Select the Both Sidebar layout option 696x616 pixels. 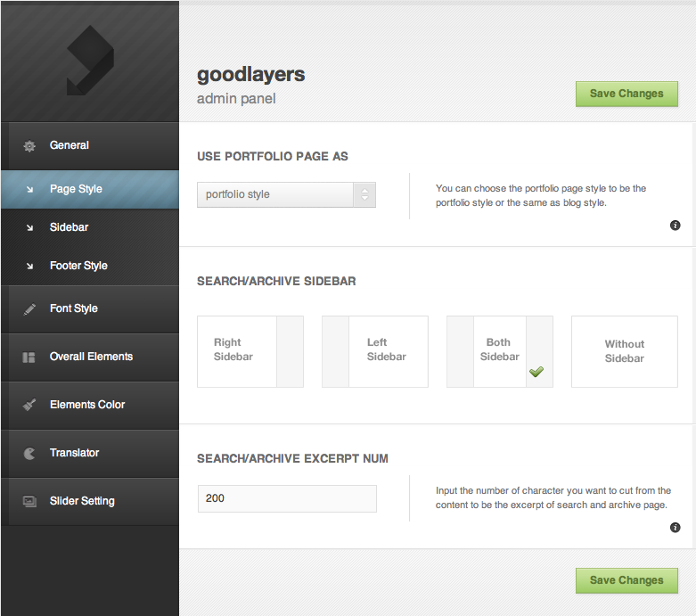pyautogui.click(x=499, y=351)
